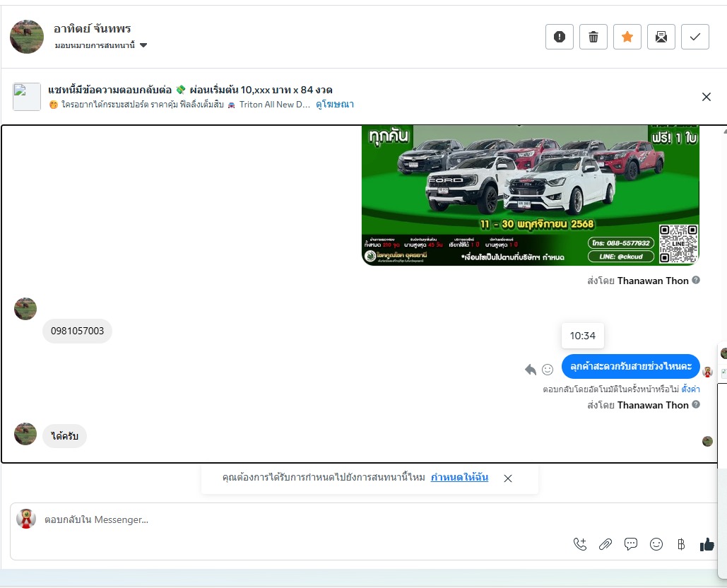This screenshot has width=727, height=588.
Task: Mark conversation done with checkmark button
Action: pyautogui.click(x=695, y=37)
